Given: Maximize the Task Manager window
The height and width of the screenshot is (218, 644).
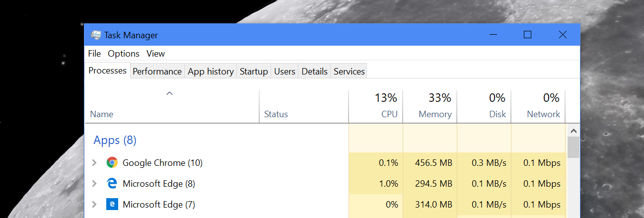Looking at the screenshot, I should tap(527, 35).
